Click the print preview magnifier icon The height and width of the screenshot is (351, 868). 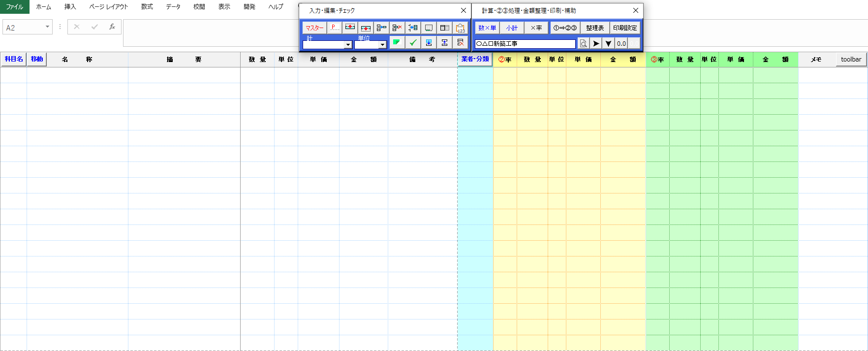[583, 43]
